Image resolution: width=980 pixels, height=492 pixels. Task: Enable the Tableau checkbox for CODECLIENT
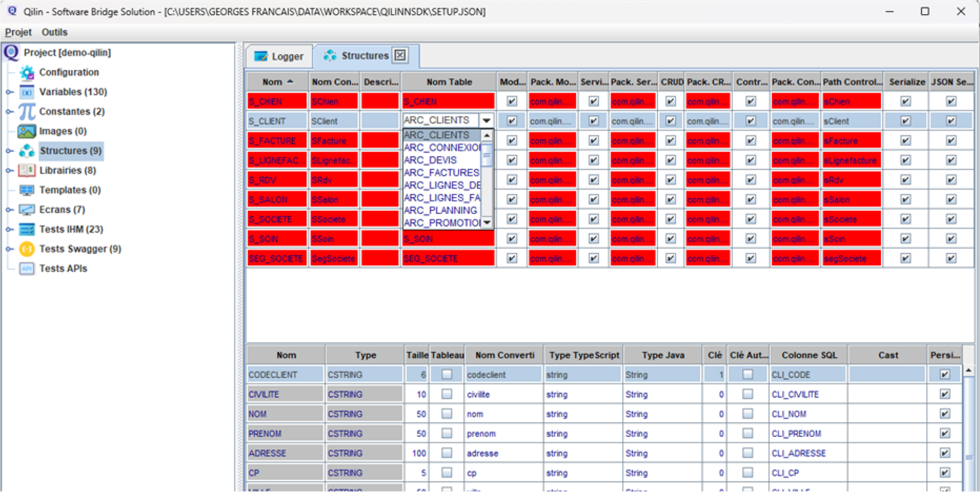pyautogui.click(x=447, y=375)
